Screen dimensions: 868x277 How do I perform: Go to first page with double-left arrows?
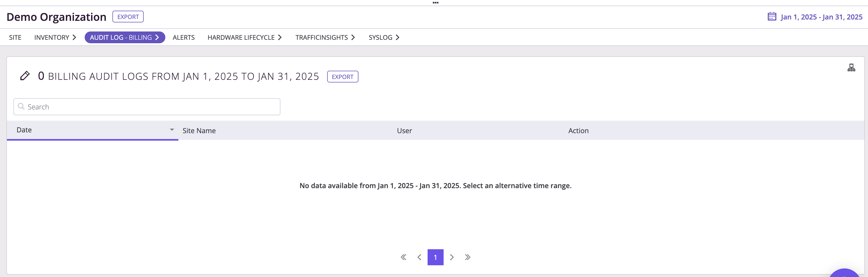tap(403, 257)
